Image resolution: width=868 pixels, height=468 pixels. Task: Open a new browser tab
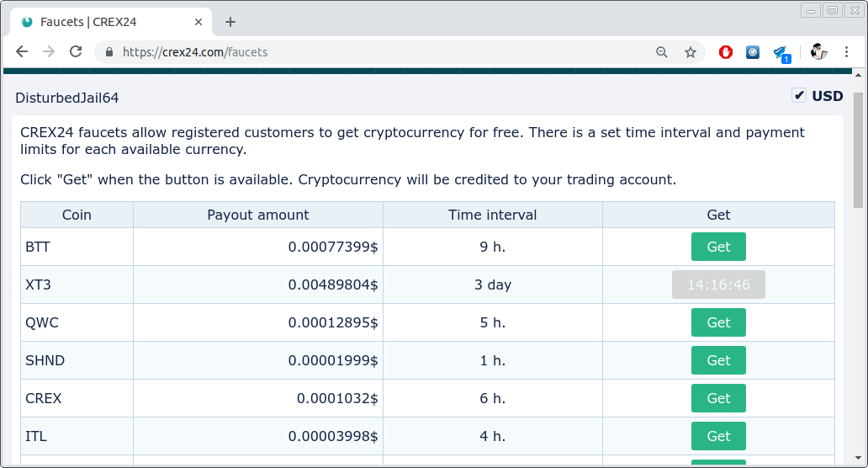point(230,22)
